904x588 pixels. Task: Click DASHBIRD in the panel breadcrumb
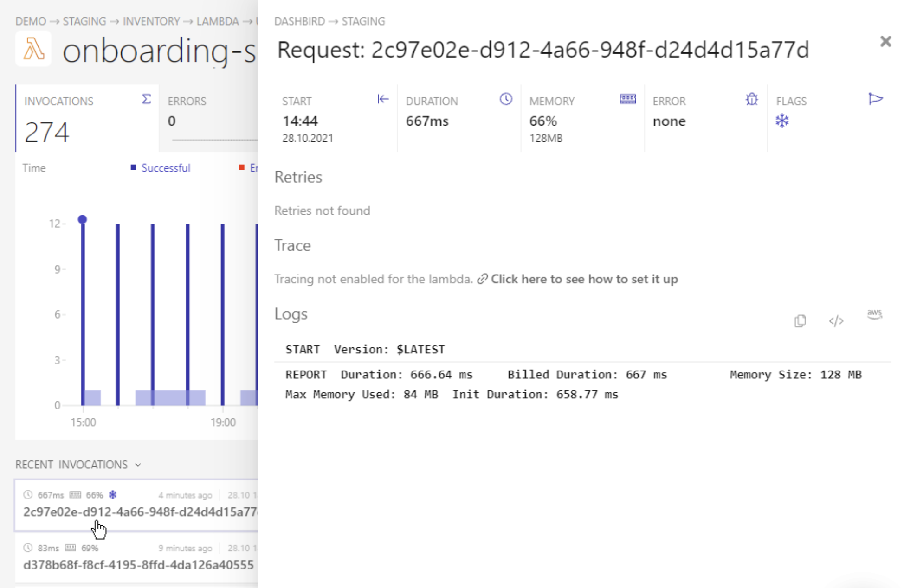[299, 21]
